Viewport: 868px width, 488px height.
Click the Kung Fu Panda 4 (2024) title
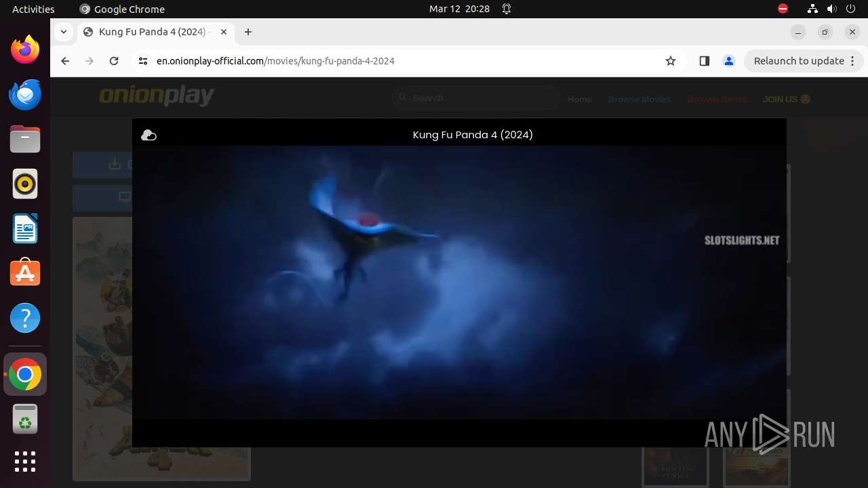473,135
